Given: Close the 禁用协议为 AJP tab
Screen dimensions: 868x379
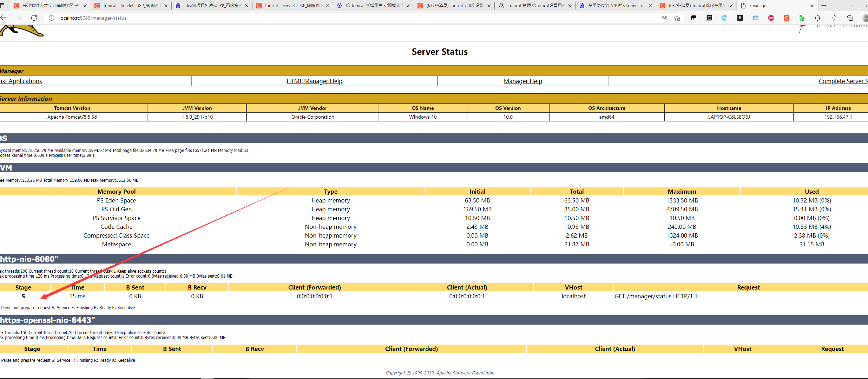Looking at the screenshot, I should tap(650, 6).
